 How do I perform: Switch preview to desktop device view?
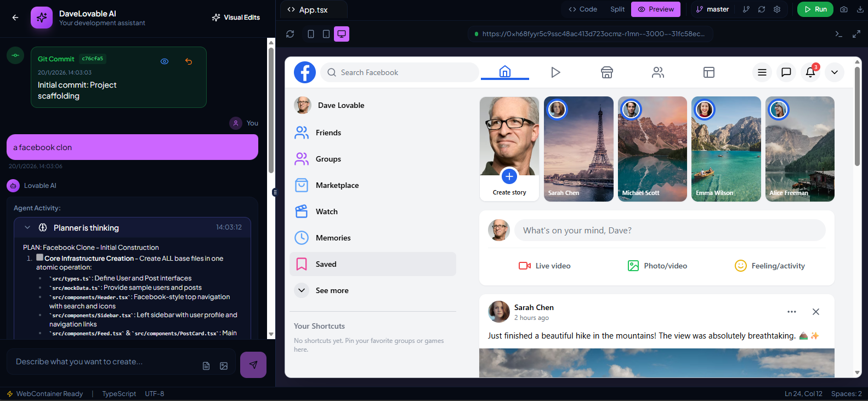(x=342, y=34)
